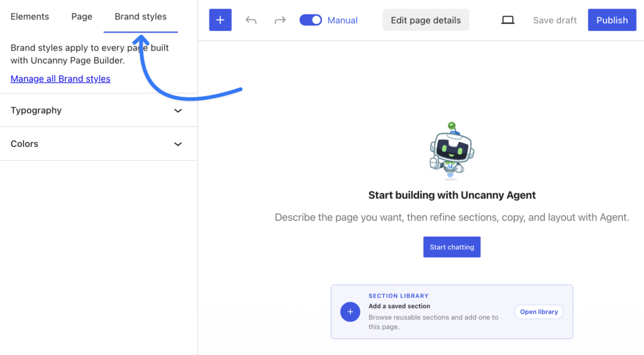This screenshot has height=355, width=644.
Task: Redo the last undone action
Action: 280,20
